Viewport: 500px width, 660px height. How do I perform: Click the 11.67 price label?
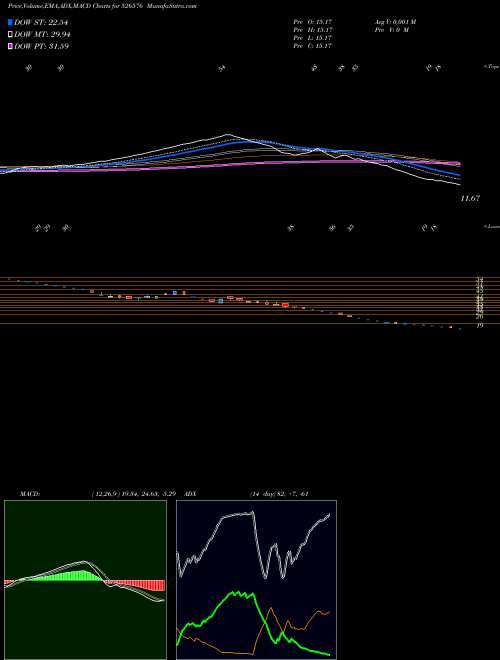coord(470,198)
